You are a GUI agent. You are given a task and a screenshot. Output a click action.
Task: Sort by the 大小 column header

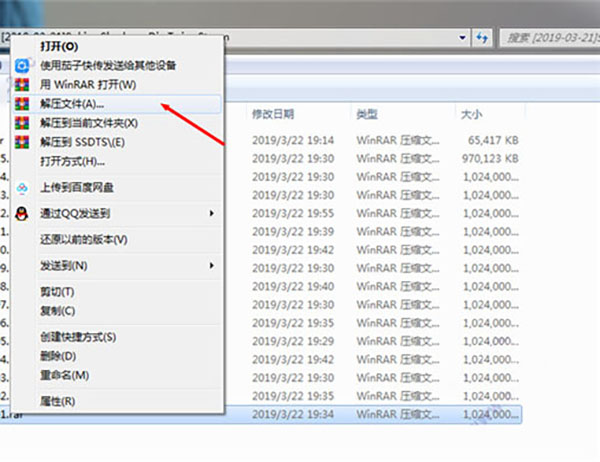tap(471, 114)
